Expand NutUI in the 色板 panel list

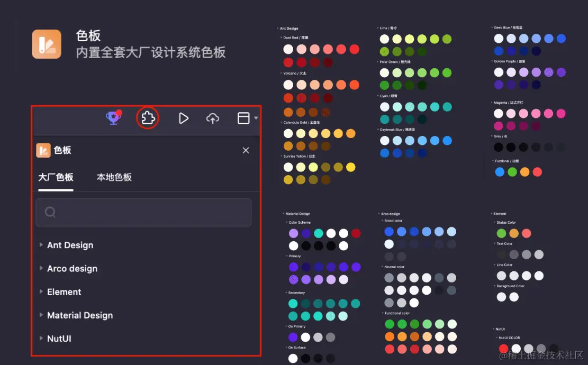(41, 338)
